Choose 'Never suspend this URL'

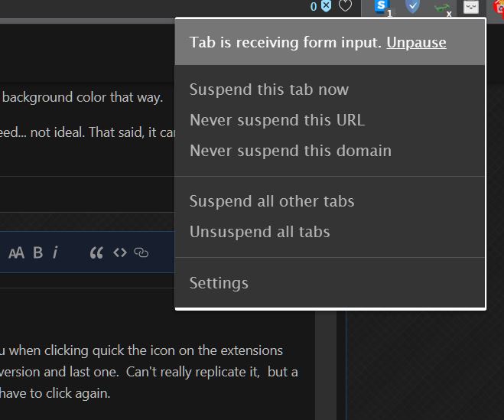[x=278, y=120]
